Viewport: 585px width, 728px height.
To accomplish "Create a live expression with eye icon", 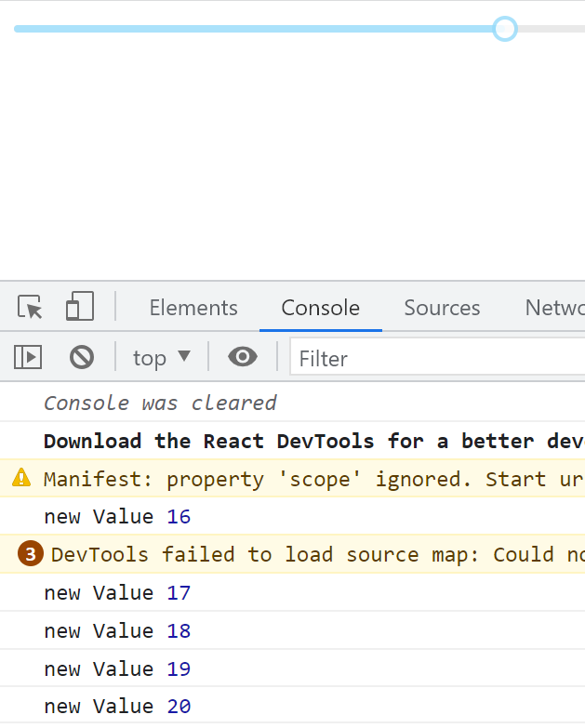I will pyautogui.click(x=243, y=357).
